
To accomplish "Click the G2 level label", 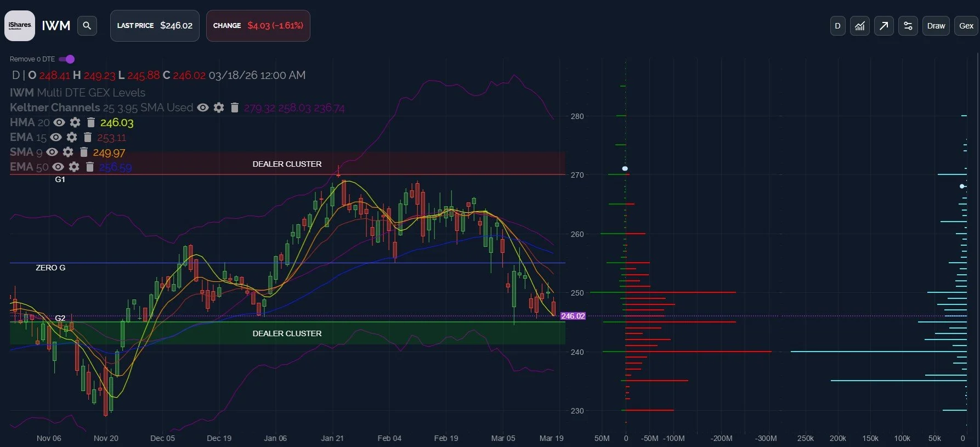I will pyautogui.click(x=60, y=318).
